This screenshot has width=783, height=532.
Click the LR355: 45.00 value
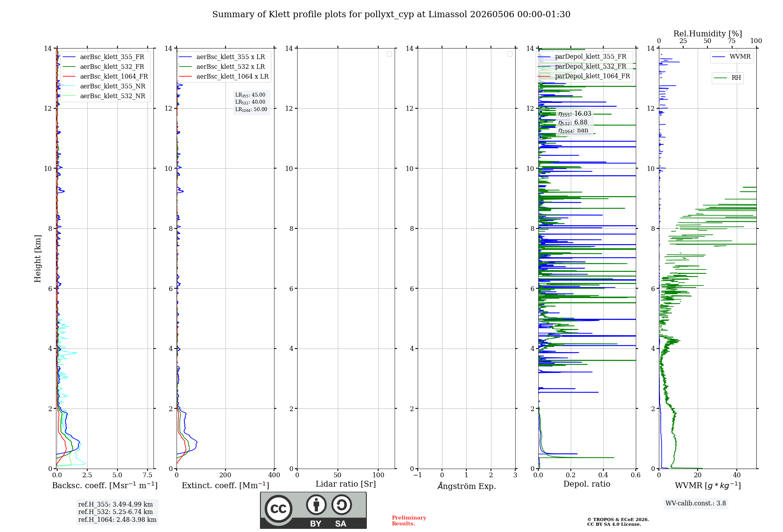(x=250, y=95)
